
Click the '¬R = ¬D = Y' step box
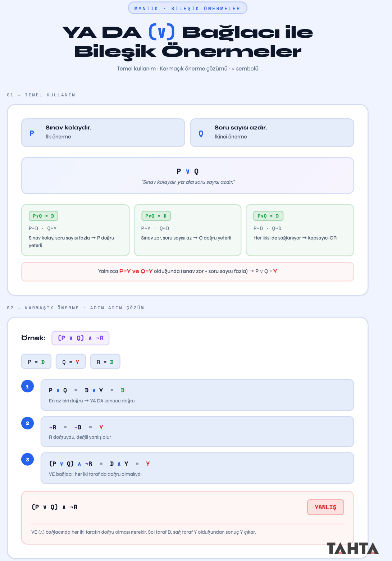(x=197, y=432)
